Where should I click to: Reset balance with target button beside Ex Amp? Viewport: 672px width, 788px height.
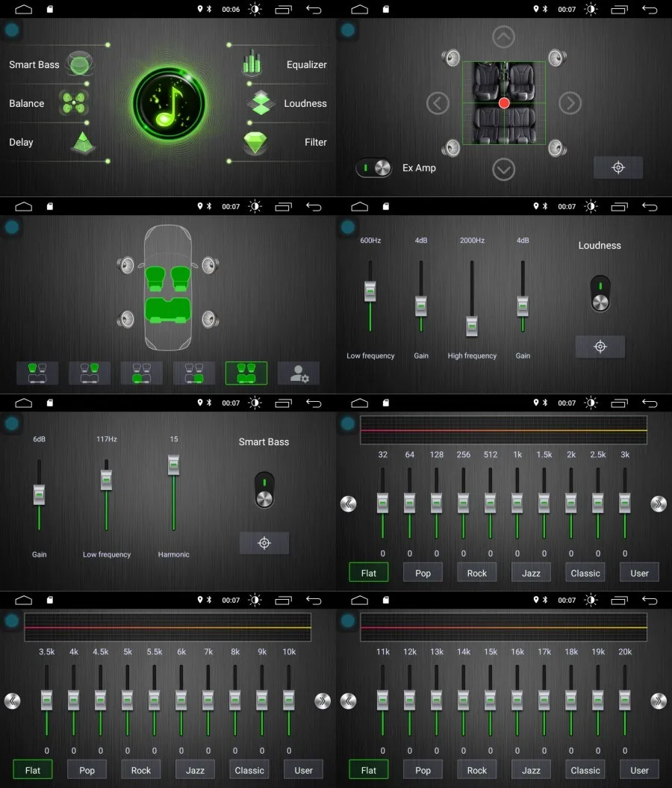(x=618, y=167)
